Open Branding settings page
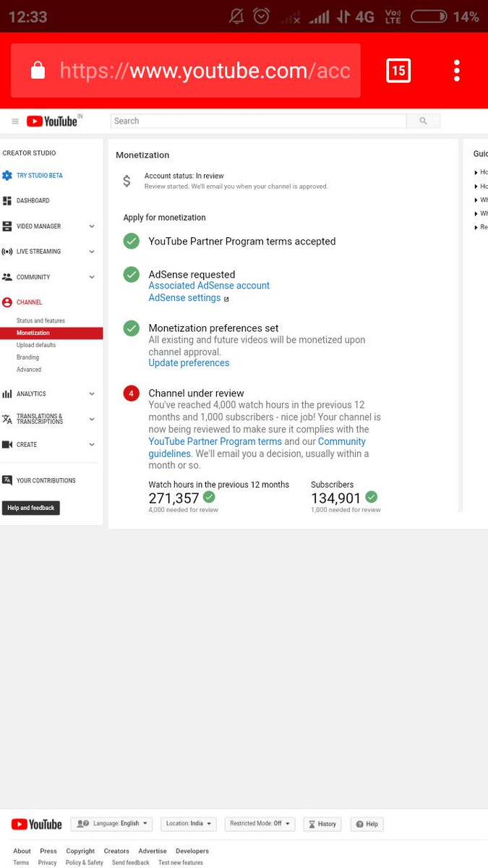The image size is (488, 868). (x=27, y=357)
